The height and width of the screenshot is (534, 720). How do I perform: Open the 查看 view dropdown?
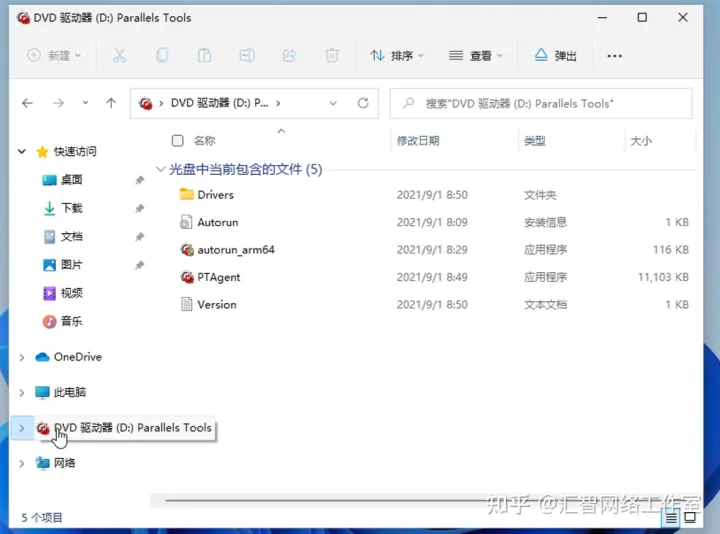(x=476, y=56)
